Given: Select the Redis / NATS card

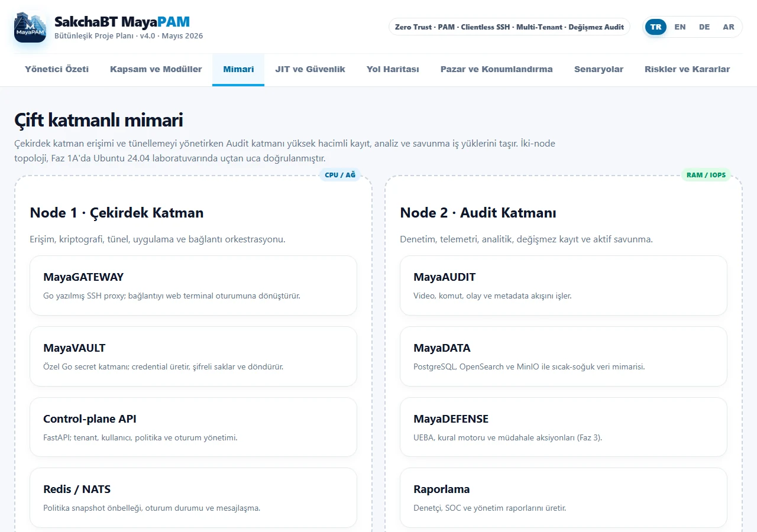Looking at the screenshot, I should click(x=193, y=498).
